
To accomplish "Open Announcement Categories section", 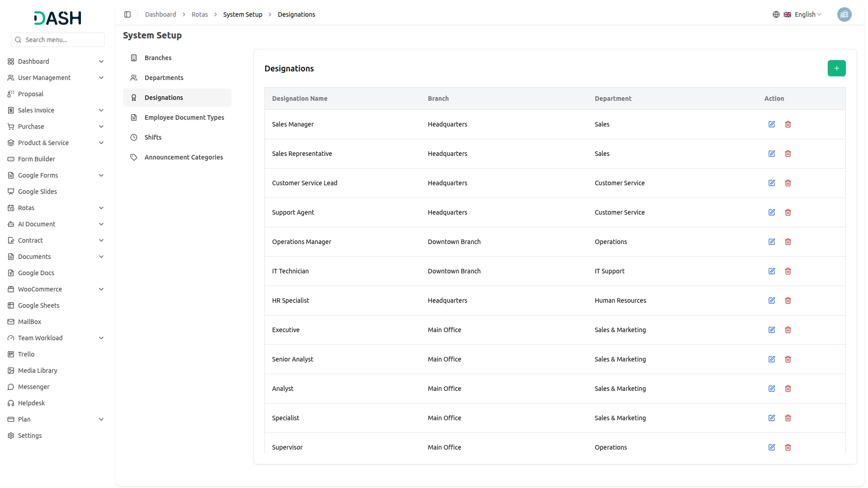I will 184,157.
